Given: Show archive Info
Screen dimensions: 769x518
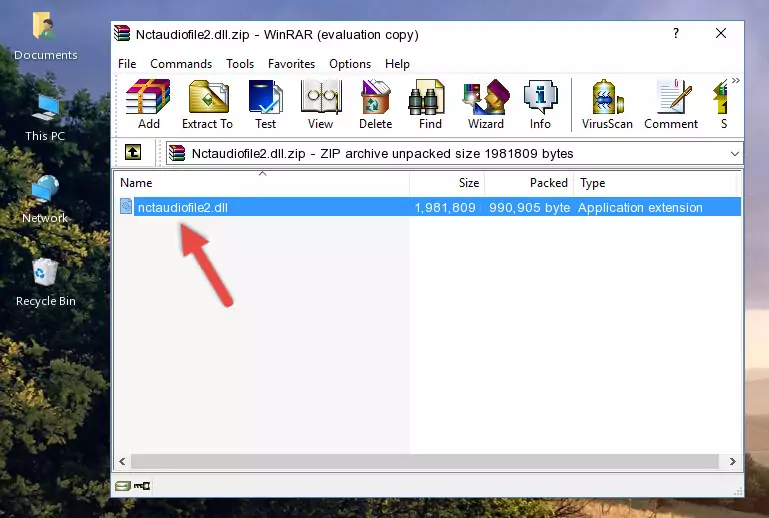Looking at the screenshot, I should pos(540,104).
